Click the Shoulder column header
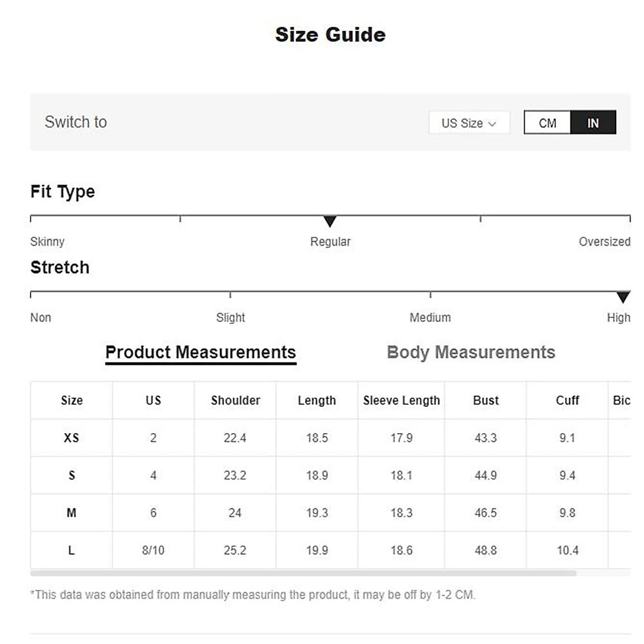 tap(235, 400)
